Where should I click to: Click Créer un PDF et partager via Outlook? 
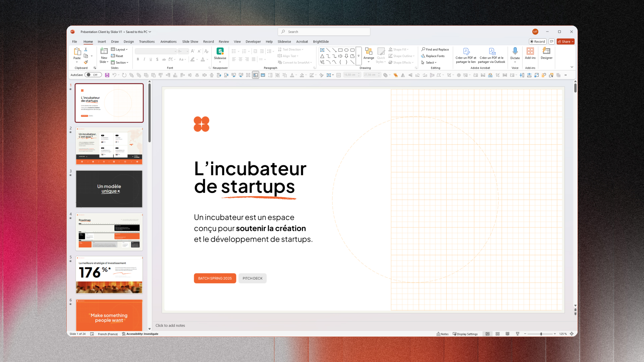(x=492, y=55)
